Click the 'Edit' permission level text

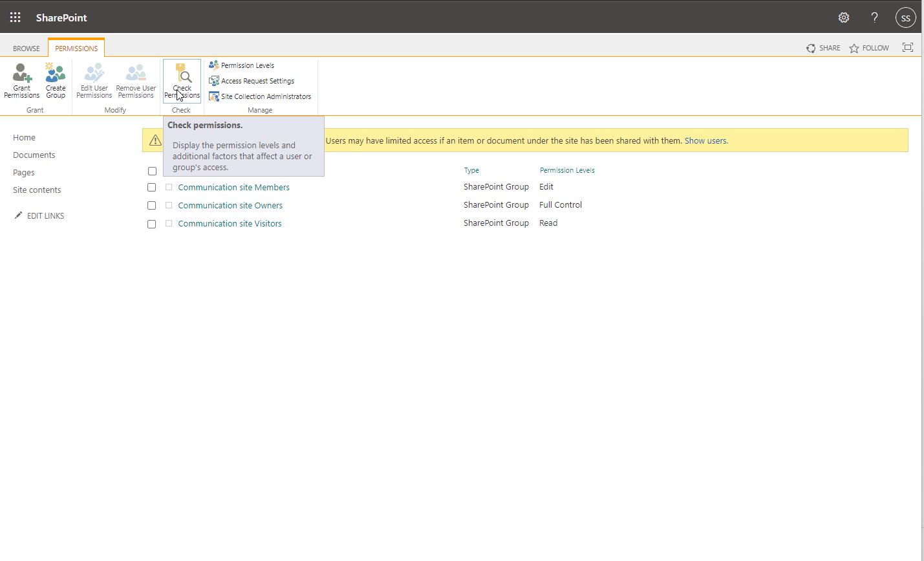click(x=546, y=187)
